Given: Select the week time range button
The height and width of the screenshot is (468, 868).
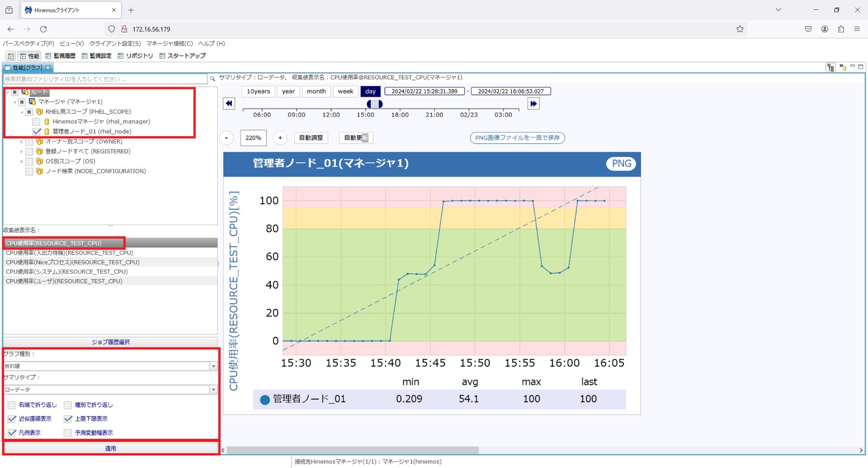Looking at the screenshot, I should pos(345,91).
